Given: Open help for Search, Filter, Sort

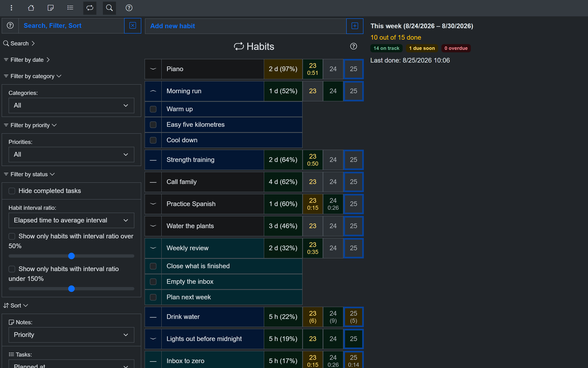Looking at the screenshot, I should (10, 26).
